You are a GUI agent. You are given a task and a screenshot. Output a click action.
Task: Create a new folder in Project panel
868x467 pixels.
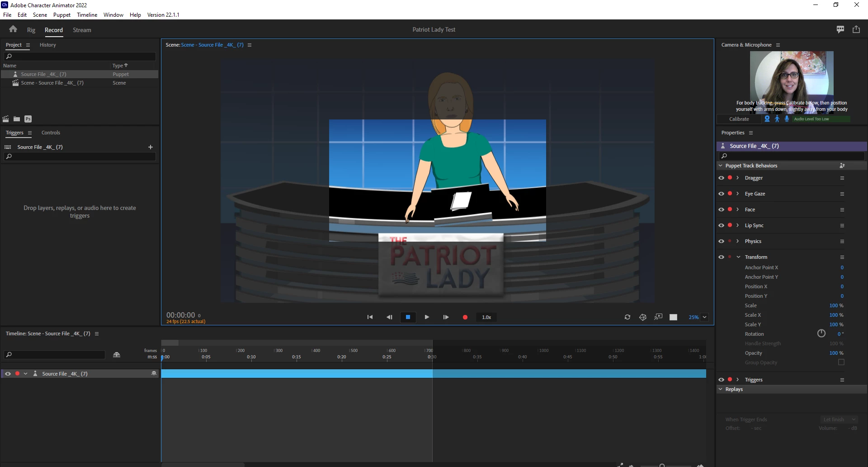tap(17, 119)
